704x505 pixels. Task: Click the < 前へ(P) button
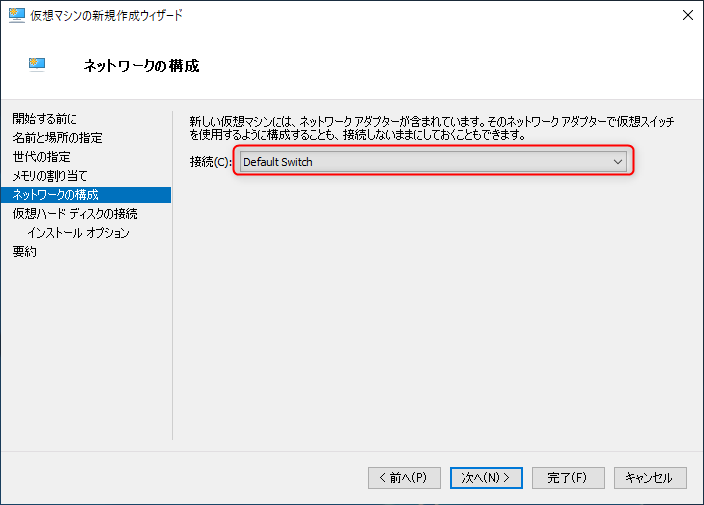click(x=404, y=478)
